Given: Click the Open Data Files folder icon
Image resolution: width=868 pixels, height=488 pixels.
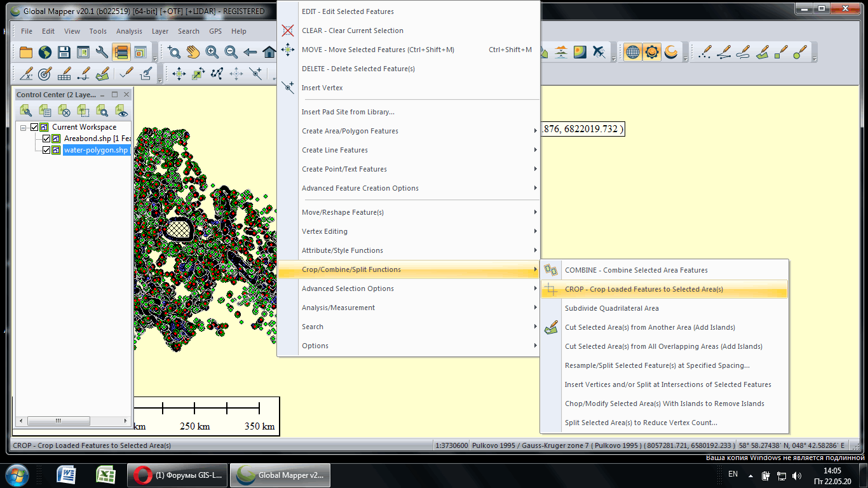Looking at the screenshot, I should pos(26,52).
